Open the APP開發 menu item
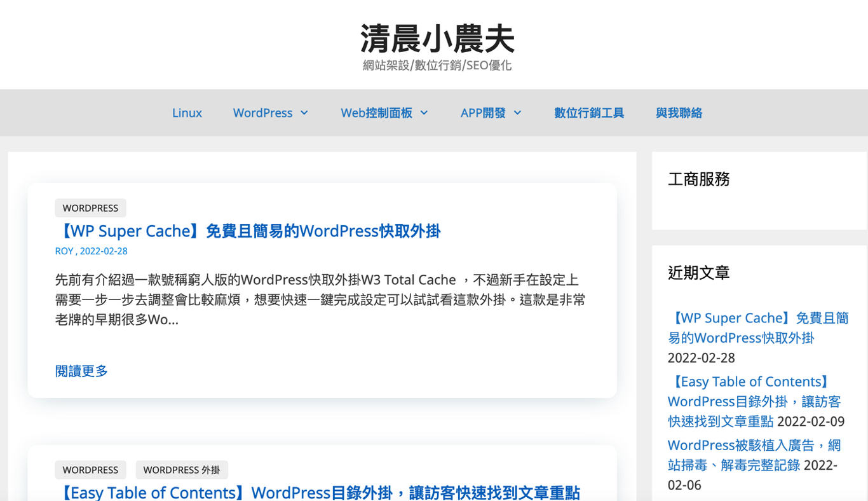The height and width of the screenshot is (501, 868). coord(483,113)
